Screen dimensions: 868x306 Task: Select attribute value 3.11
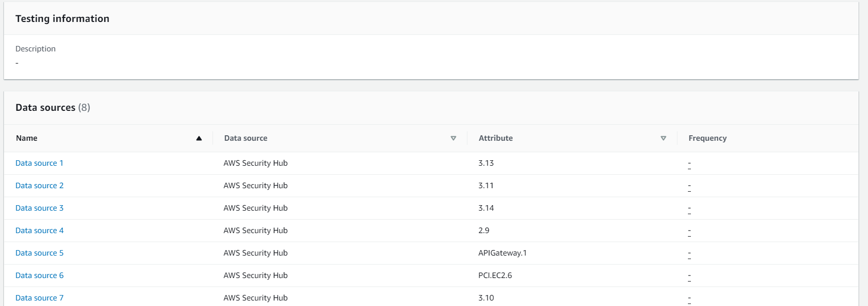point(486,186)
